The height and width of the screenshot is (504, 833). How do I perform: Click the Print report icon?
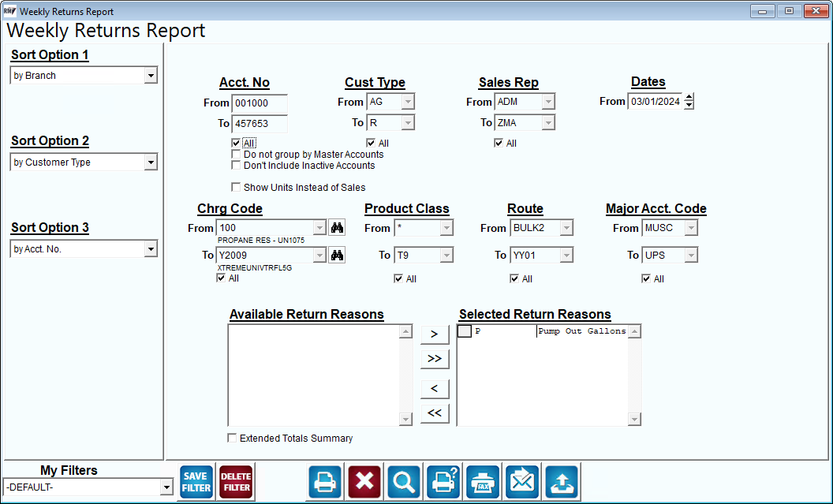[324, 482]
